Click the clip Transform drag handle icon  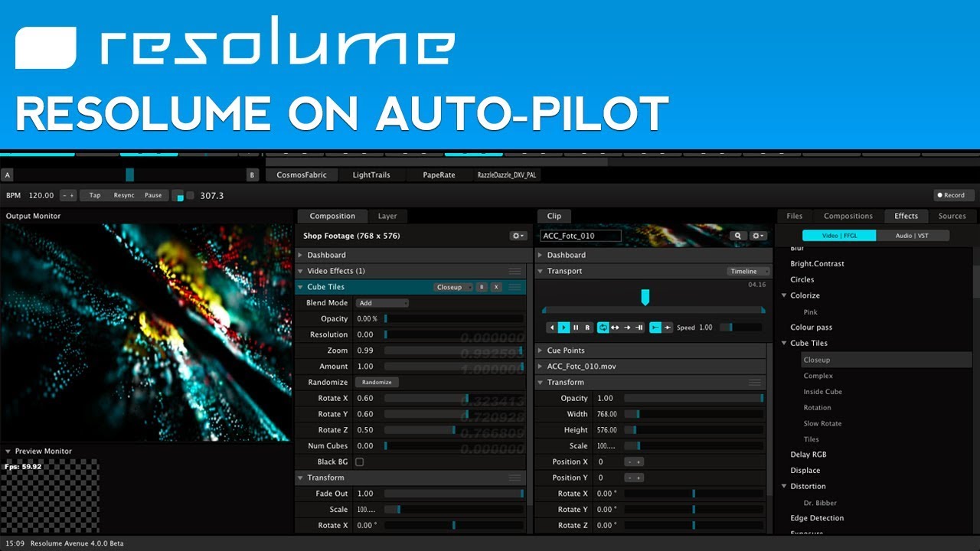(x=755, y=382)
